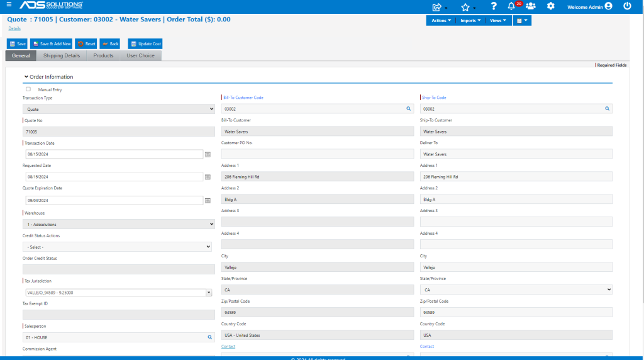Image resolution: width=644 pixels, height=360 pixels.
Task: Click the Deliver To field
Action: (516, 154)
